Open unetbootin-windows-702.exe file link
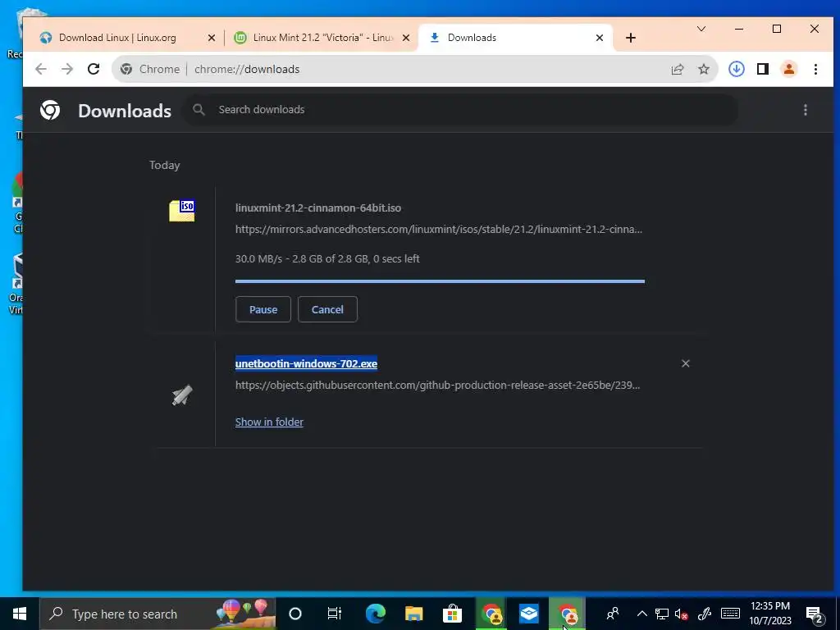The height and width of the screenshot is (630, 840). [x=307, y=363]
